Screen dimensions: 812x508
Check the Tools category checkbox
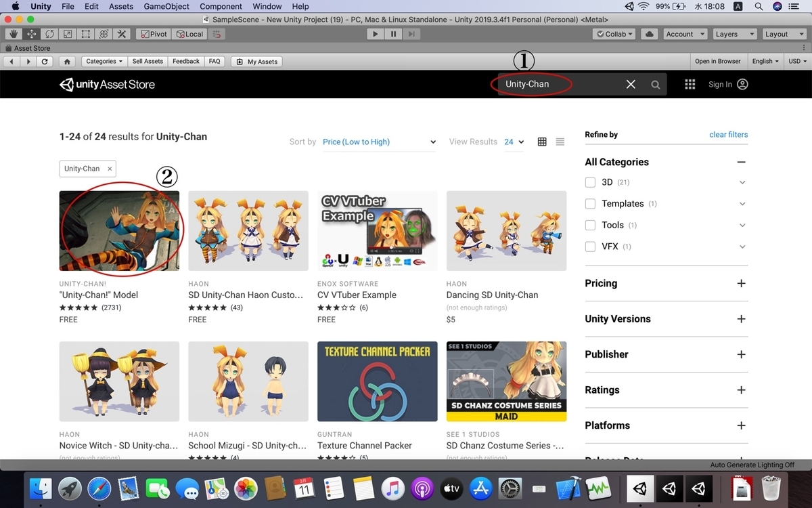coord(590,225)
